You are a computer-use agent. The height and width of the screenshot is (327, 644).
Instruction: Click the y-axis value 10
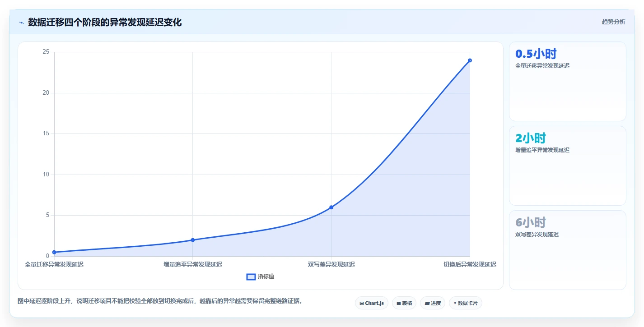pyautogui.click(x=46, y=175)
